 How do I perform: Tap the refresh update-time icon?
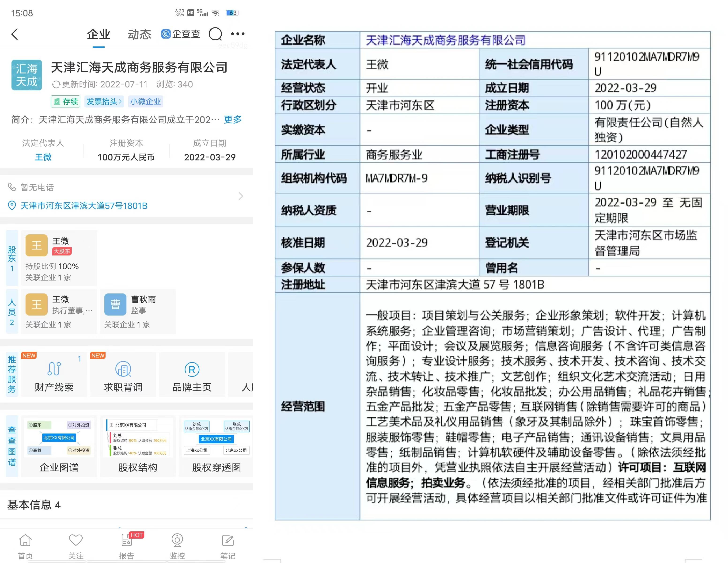point(56,85)
